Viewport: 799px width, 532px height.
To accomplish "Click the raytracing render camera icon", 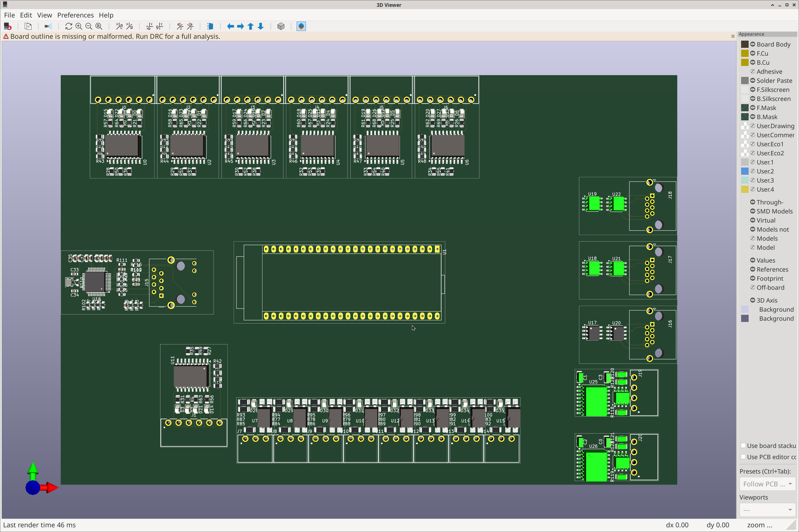I will click(x=48, y=27).
